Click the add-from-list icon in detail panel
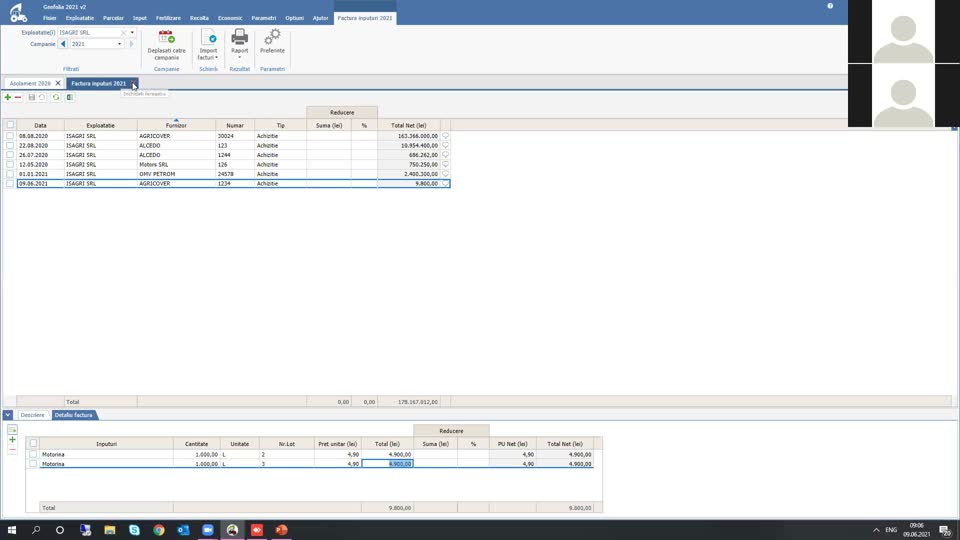 (12, 430)
